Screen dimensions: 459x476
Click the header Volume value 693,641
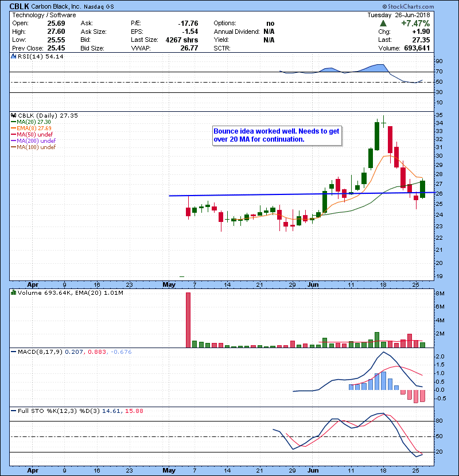(x=417, y=48)
